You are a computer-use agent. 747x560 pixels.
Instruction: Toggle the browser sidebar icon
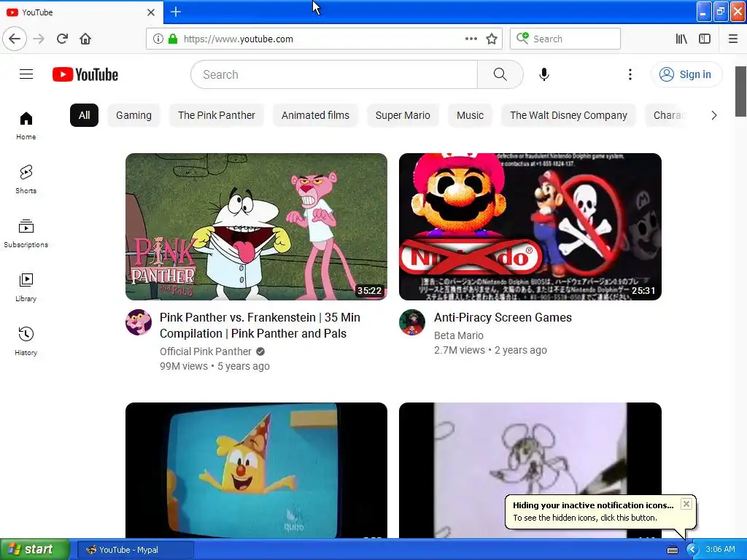(705, 39)
